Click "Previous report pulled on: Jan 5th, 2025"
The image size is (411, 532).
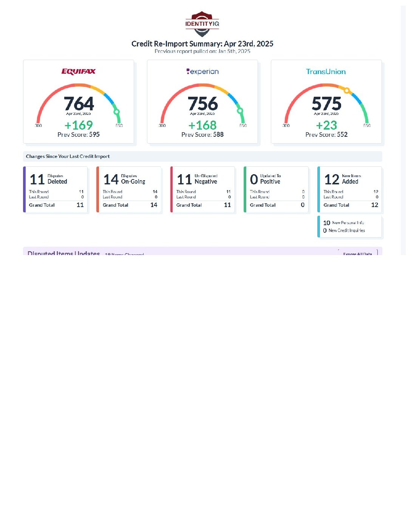click(x=202, y=51)
